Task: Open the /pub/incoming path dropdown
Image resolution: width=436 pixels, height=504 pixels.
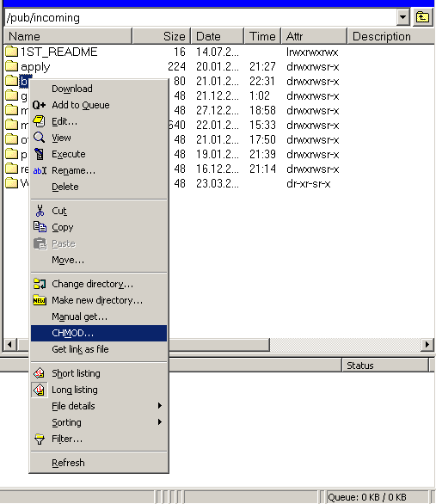Action: (x=403, y=17)
